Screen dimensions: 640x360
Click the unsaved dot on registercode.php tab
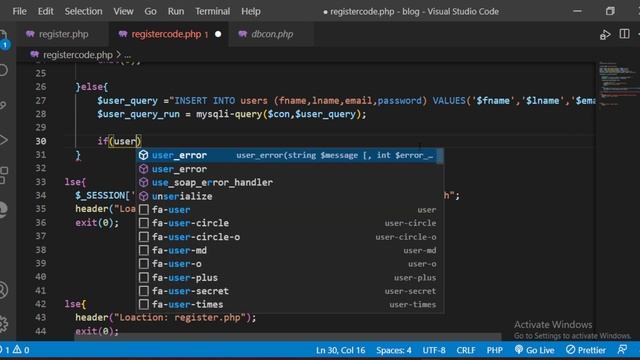point(218,34)
